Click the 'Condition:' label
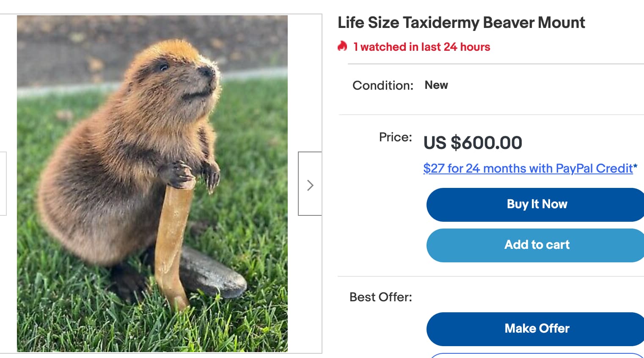The image size is (644, 358). pos(383,85)
